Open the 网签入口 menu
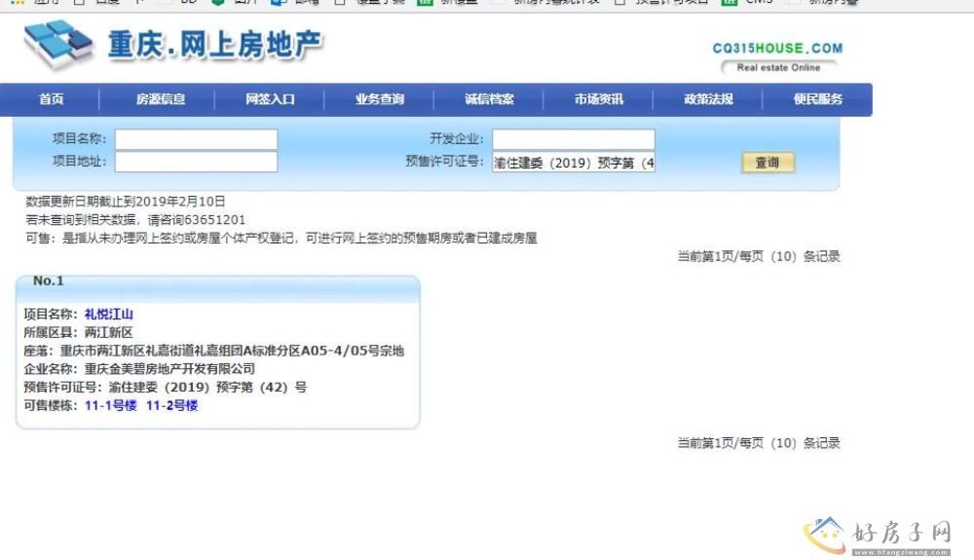Image resolution: width=974 pixels, height=560 pixels. click(270, 99)
